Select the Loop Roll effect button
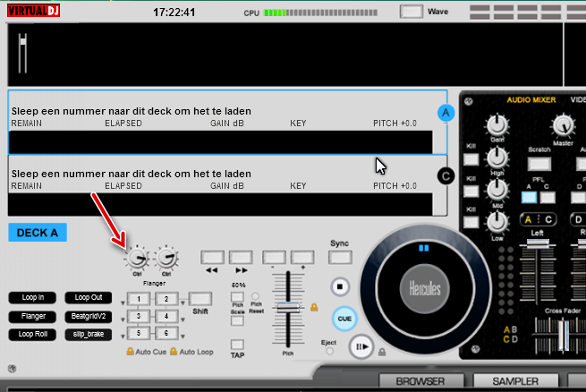Screen dimensions: 586x392 tap(32, 334)
